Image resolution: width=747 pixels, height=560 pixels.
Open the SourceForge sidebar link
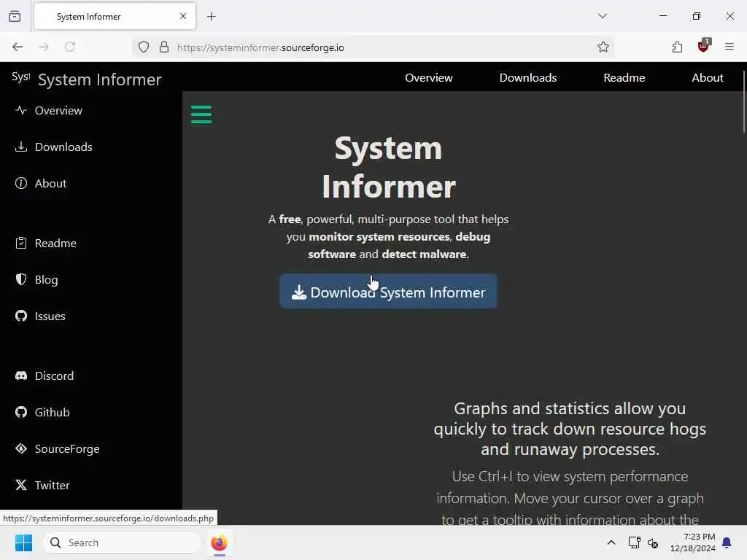(x=67, y=448)
